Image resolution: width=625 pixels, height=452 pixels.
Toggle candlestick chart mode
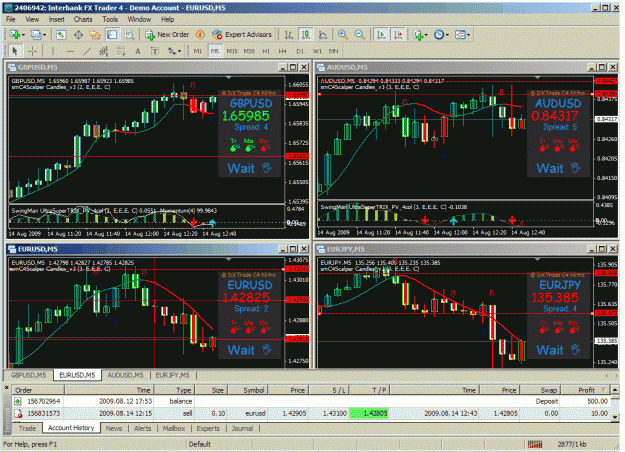306,35
